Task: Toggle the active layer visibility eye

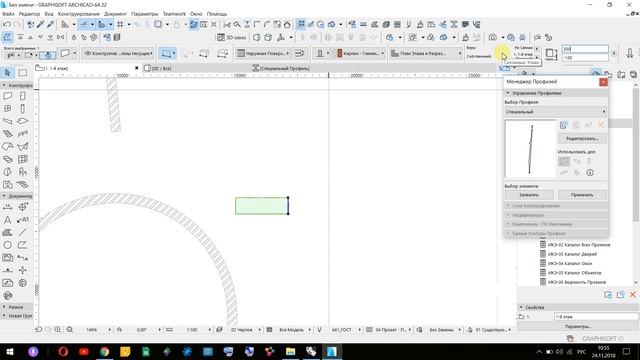Action: click(88, 53)
